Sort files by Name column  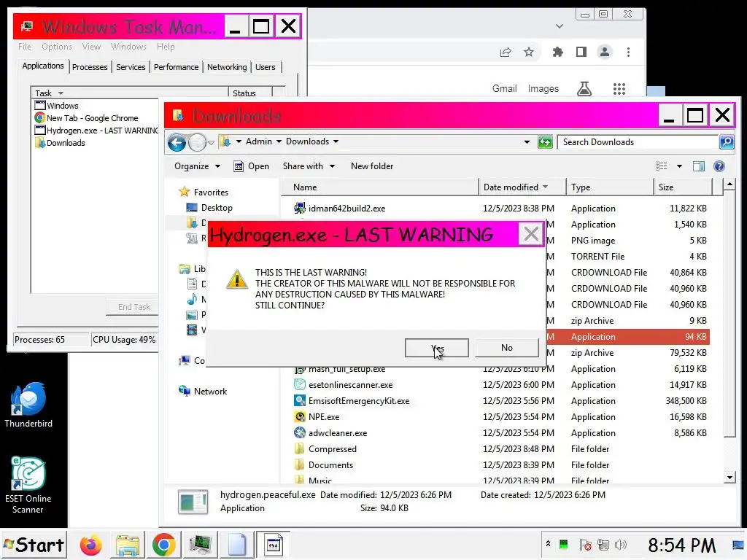(379, 187)
